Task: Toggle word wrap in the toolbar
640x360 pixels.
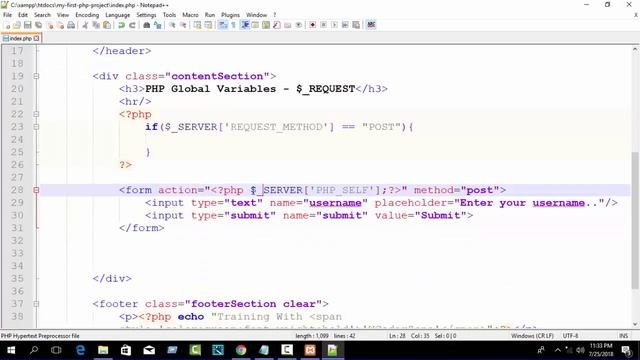Action: click(222, 25)
